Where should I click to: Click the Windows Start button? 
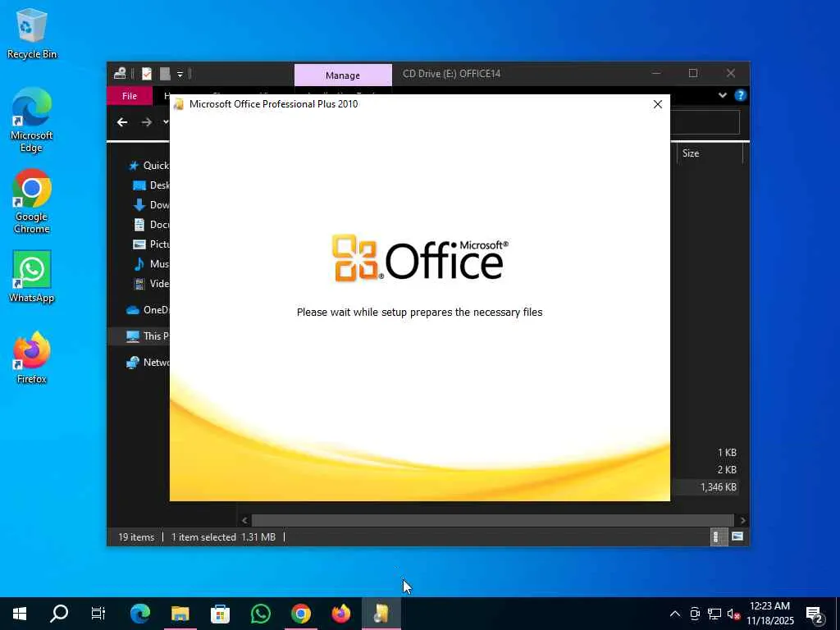(20, 614)
